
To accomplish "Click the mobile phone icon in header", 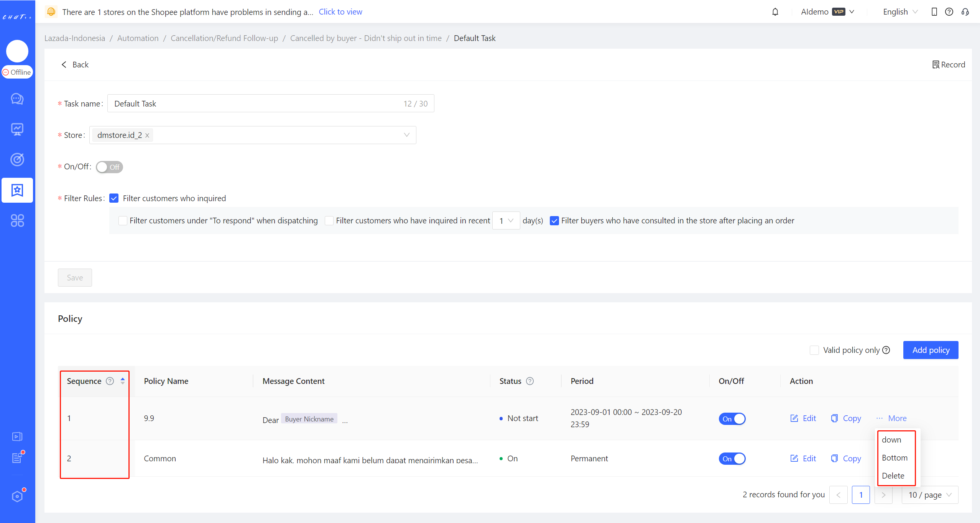I will 934,12.
